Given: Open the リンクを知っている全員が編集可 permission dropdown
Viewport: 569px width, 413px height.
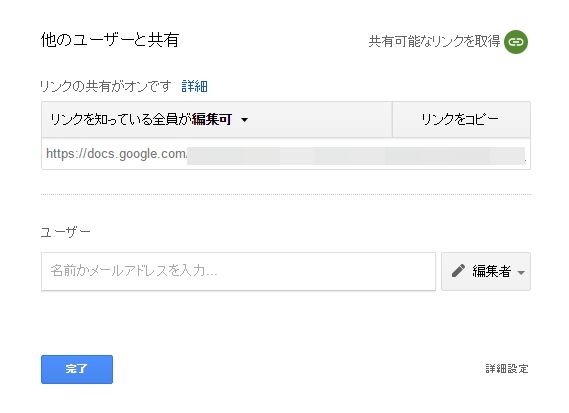Looking at the screenshot, I should (217, 119).
